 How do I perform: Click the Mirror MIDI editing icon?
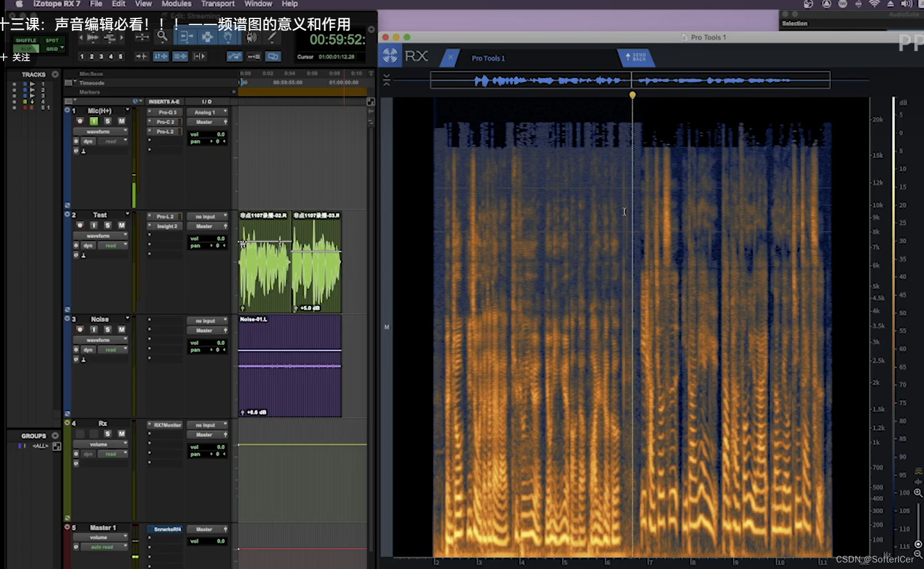(x=253, y=56)
